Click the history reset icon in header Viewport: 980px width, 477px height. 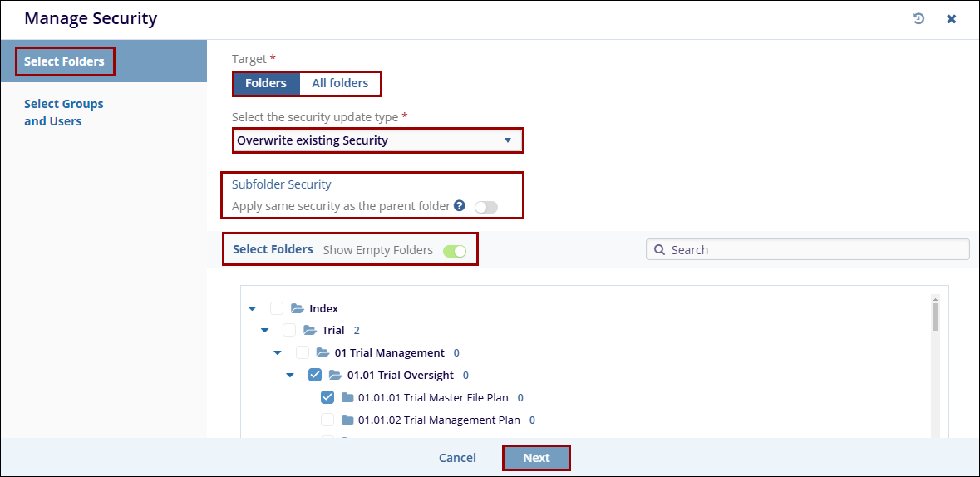click(918, 18)
